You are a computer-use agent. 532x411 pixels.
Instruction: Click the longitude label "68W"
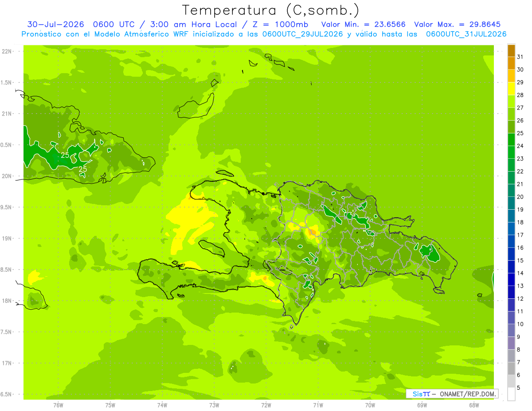click(x=474, y=405)
